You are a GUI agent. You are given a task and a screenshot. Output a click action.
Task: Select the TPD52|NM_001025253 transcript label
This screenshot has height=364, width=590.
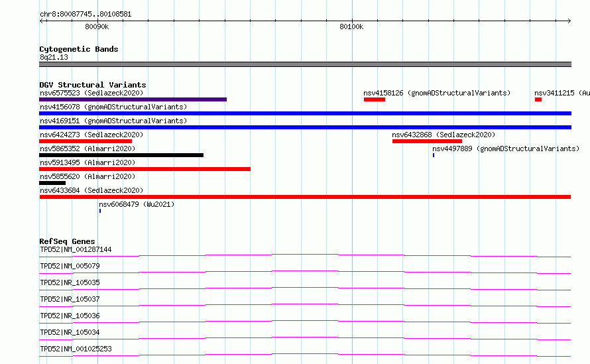(x=76, y=349)
